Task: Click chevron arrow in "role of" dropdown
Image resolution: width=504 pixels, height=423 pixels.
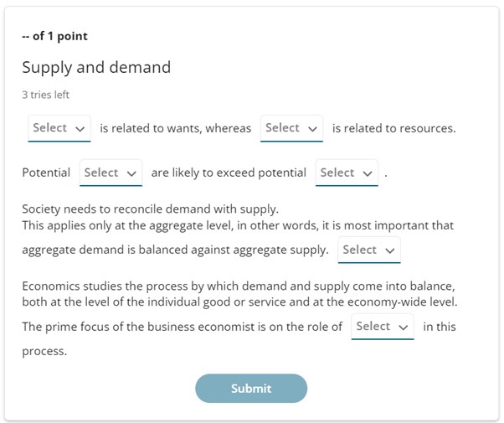Action: (x=404, y=328)
